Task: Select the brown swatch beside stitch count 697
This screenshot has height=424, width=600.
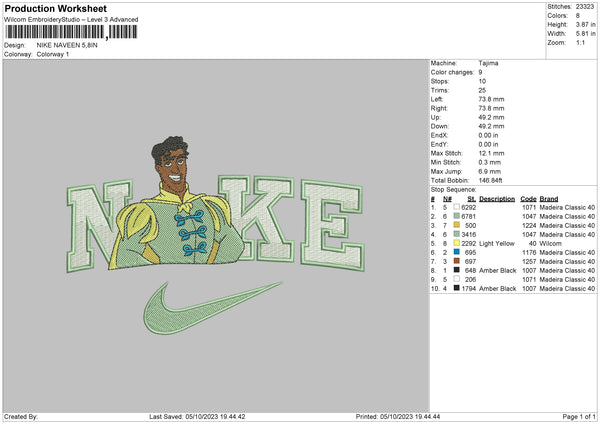Action: click(457, 261)
